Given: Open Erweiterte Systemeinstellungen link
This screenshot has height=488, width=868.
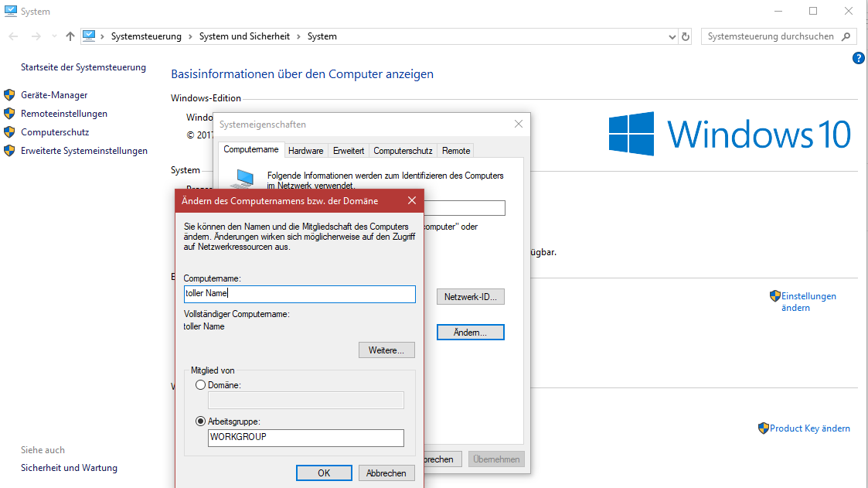Looking at the screenshot, I should point(84,151).
